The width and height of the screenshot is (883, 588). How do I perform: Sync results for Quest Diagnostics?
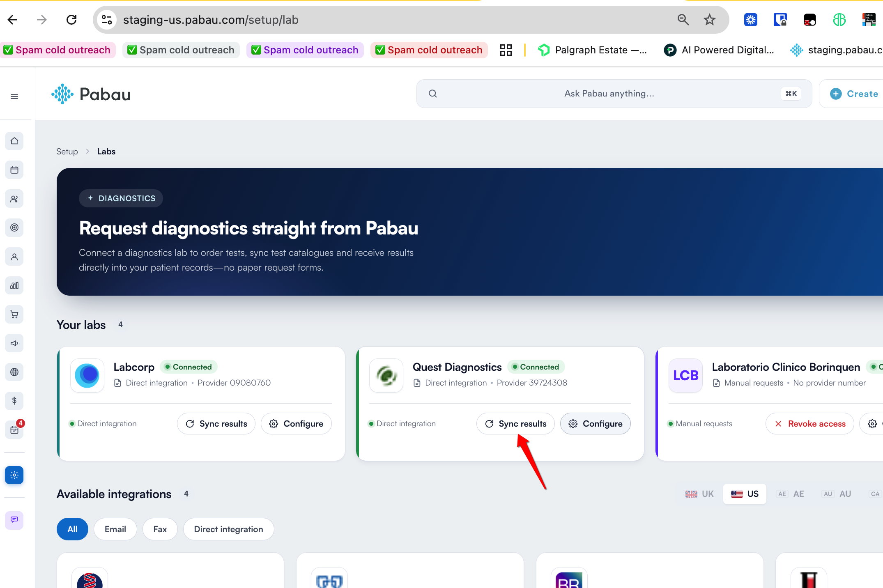click(x=515, y=424)
